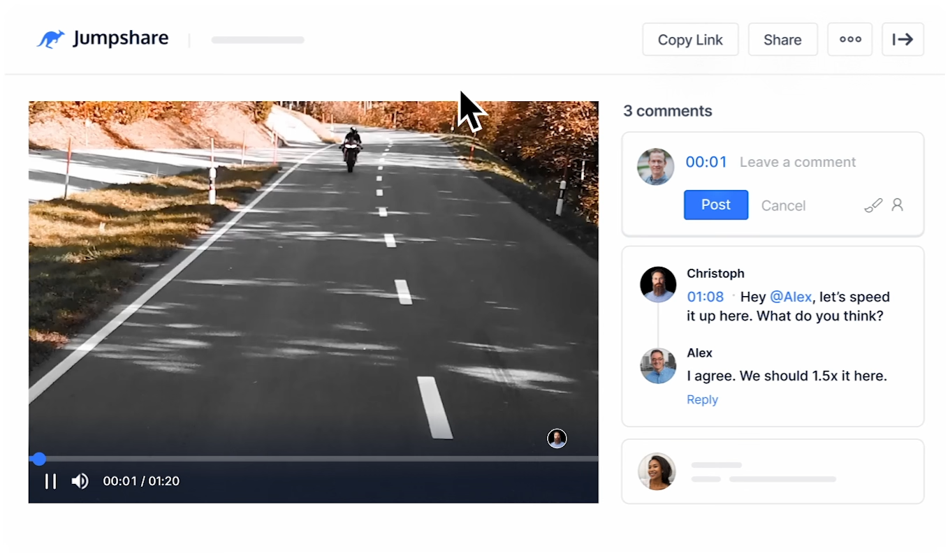Screen dimensions: 950x560
Task: Jump to the 01:08 timestamp link
Action: pos(706,297)
